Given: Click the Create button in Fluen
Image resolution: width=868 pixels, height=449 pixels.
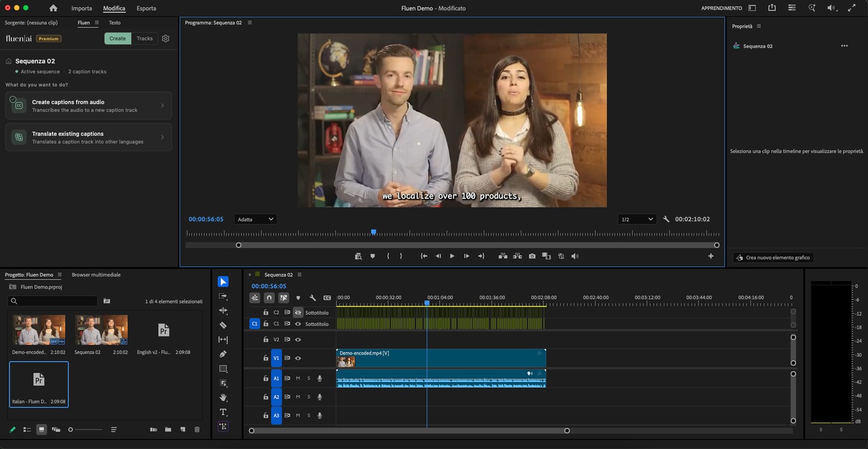Looking at the screenshot, I should (118, 39).
